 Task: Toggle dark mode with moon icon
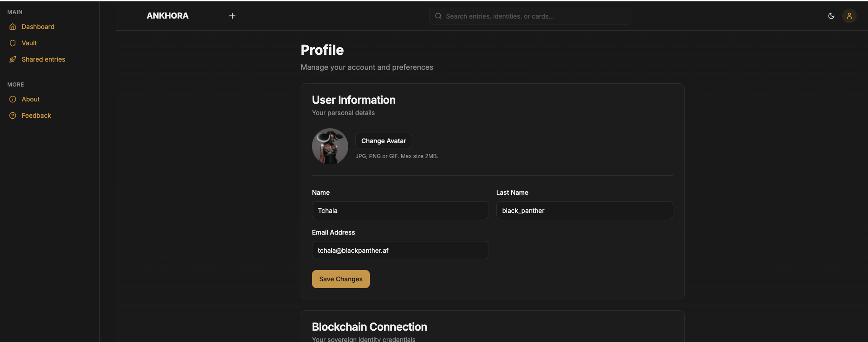coord(831,16)
